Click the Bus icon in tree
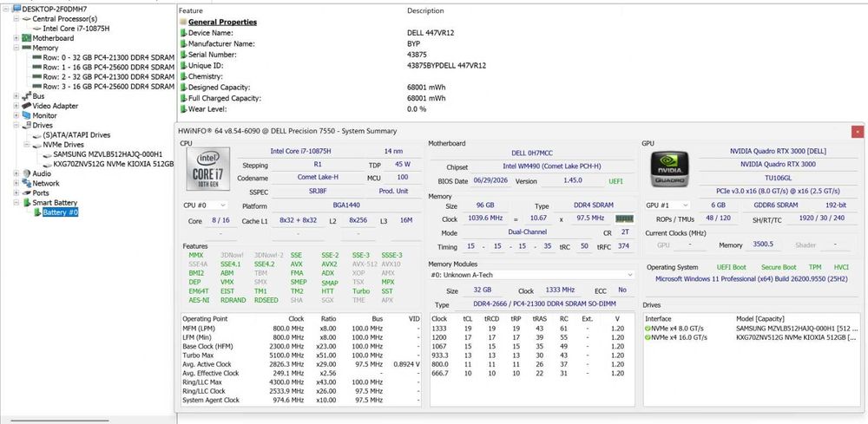 26,96
